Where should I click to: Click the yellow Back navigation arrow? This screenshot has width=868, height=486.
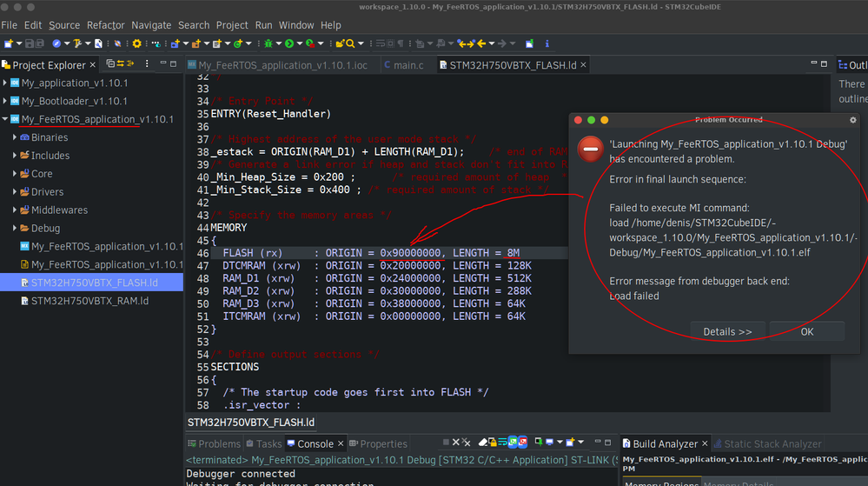(481, 43)
